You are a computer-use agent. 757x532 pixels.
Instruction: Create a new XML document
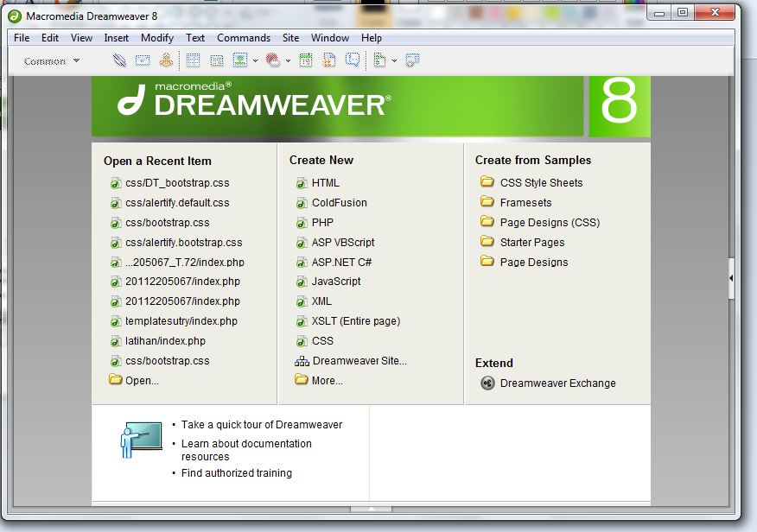[x=321, y=301]
